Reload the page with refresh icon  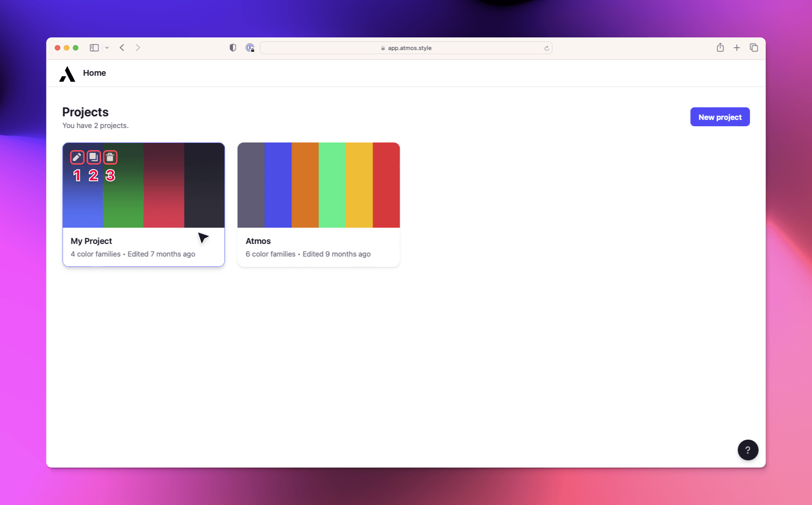(x=546, y=48)
